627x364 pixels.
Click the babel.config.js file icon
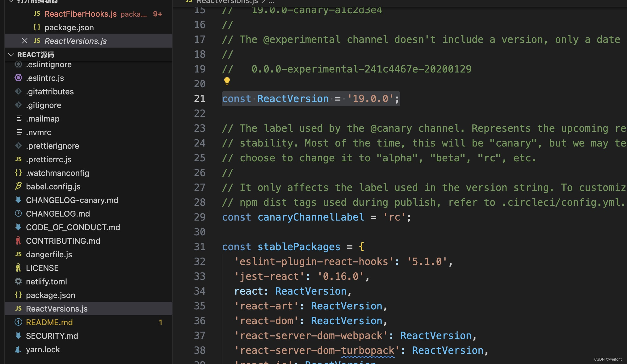(x=18, y=186)
